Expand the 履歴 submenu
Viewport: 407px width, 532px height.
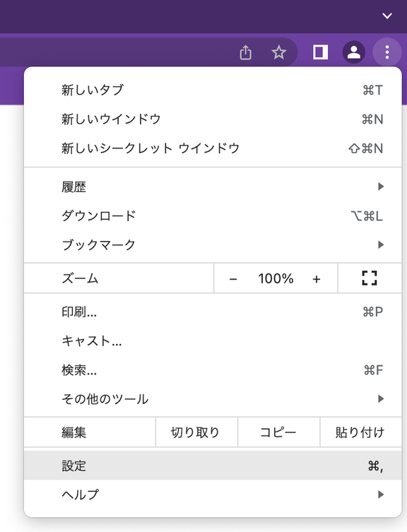coord(213,187)
